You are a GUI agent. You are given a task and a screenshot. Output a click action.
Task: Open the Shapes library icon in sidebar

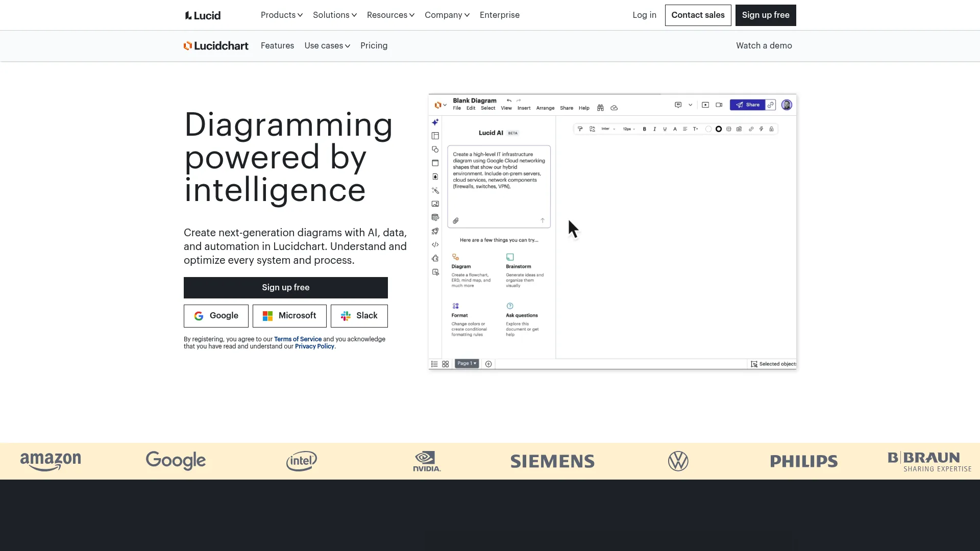pos(435,149)
